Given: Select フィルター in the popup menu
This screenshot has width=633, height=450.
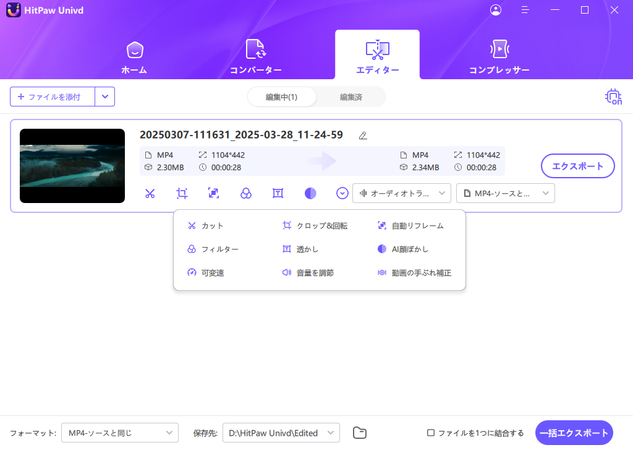Looking at the screenshot, I should (x=213, y=249).
